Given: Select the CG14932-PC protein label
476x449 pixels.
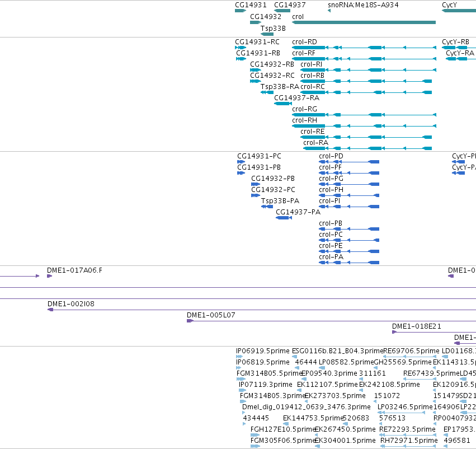Looking at the screenshot, I should [273, 190].
